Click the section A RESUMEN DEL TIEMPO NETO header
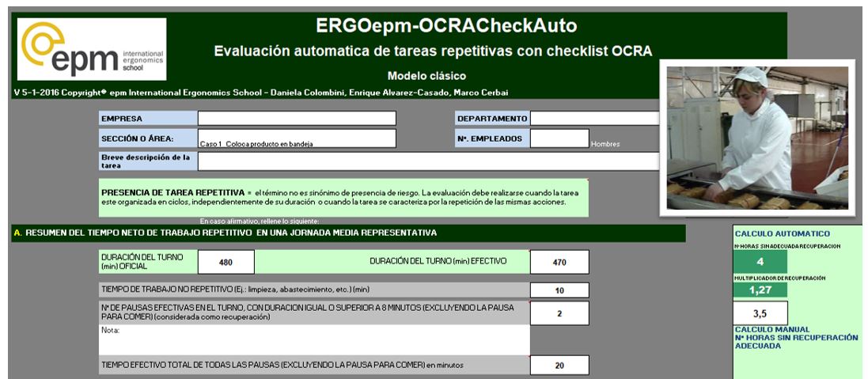 (348, 233)
